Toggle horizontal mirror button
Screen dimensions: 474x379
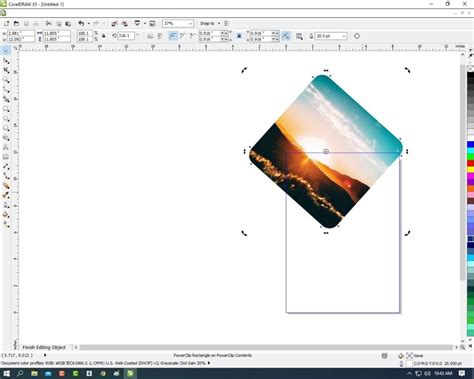(x=150, y=36)
